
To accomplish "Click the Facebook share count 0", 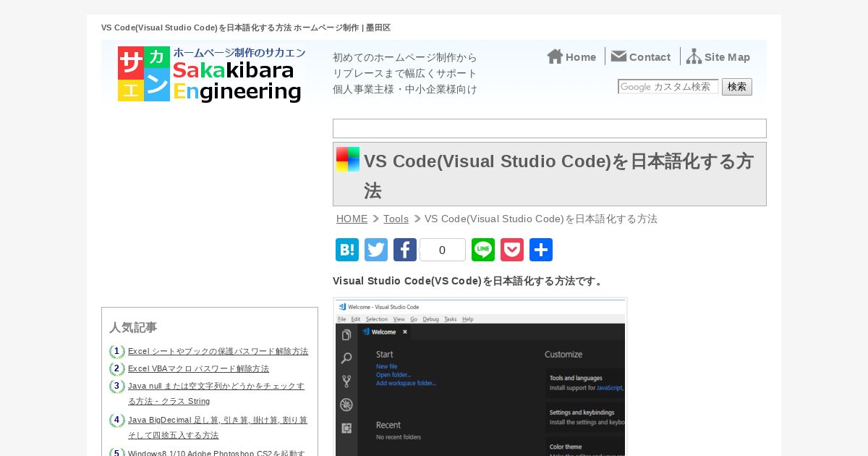I will pos(443,250).
